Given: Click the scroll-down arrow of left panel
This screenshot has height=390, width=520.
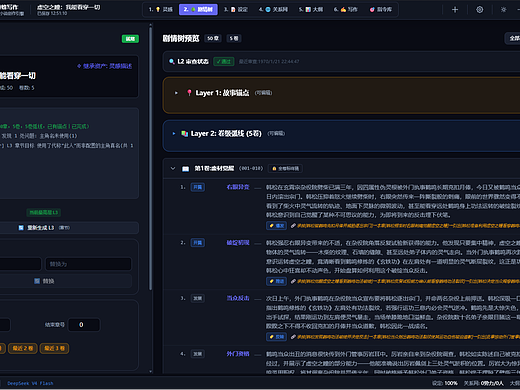Looking at the screenshot, I should pos(150,371).
